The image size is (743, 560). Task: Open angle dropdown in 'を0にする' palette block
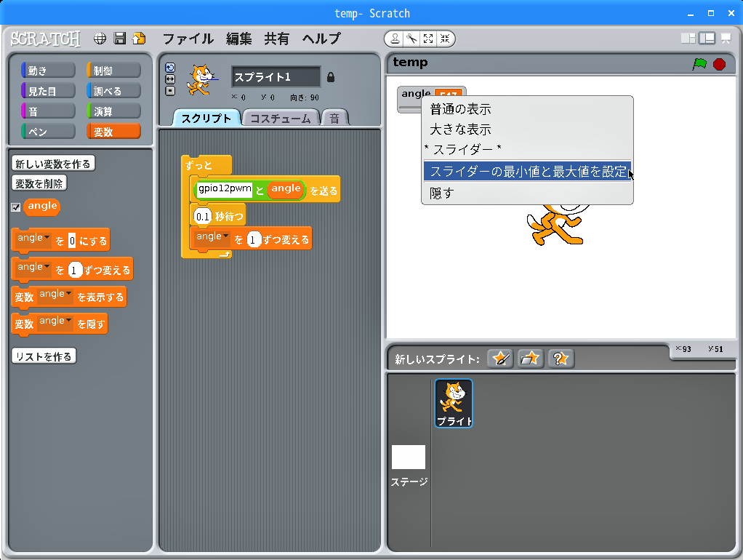tap(33, 239)
